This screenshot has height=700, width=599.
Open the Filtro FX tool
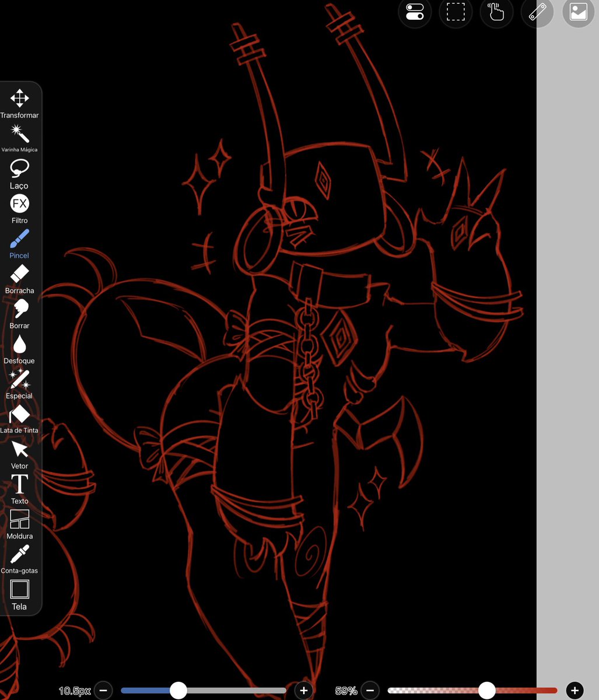[19, 209]
